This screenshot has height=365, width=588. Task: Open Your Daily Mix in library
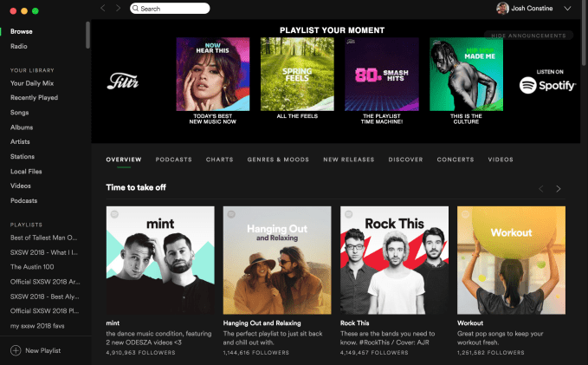click(x=32, y=83)
